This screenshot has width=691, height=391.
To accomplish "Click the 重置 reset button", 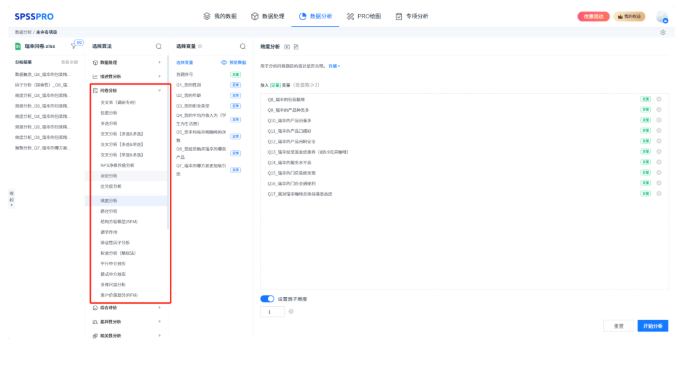I will coord(619,326).
